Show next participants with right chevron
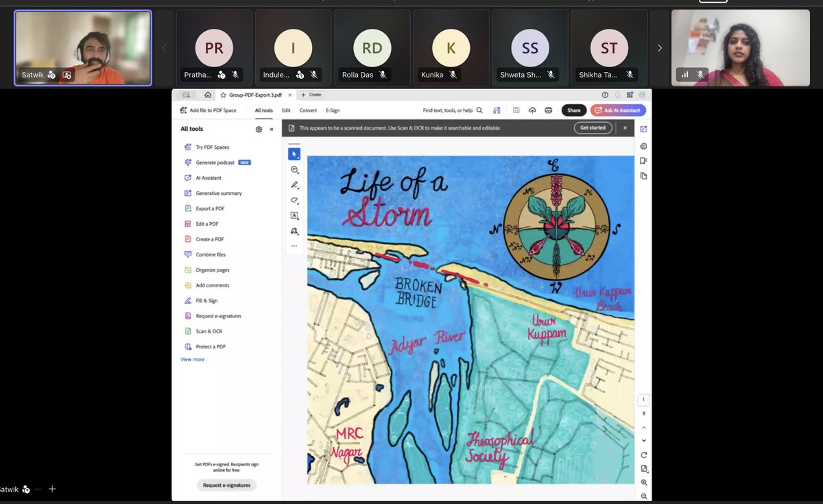 click(x=659, y=48)
